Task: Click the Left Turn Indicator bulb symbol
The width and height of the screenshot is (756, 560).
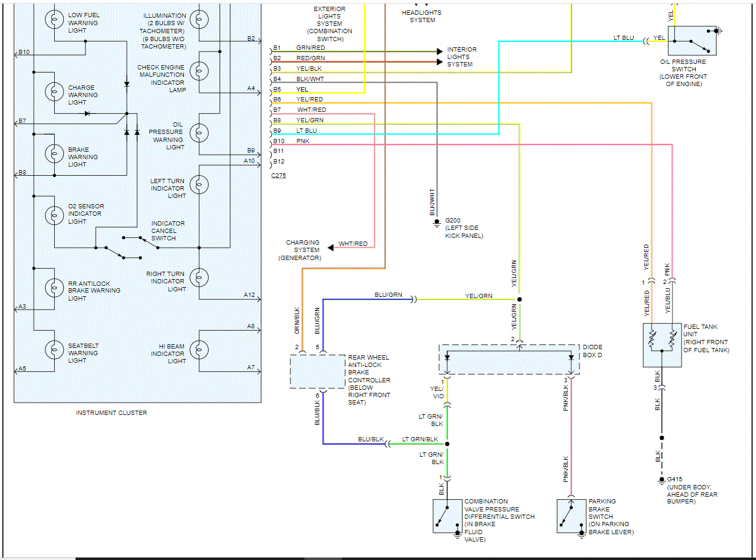Action: 199,184
